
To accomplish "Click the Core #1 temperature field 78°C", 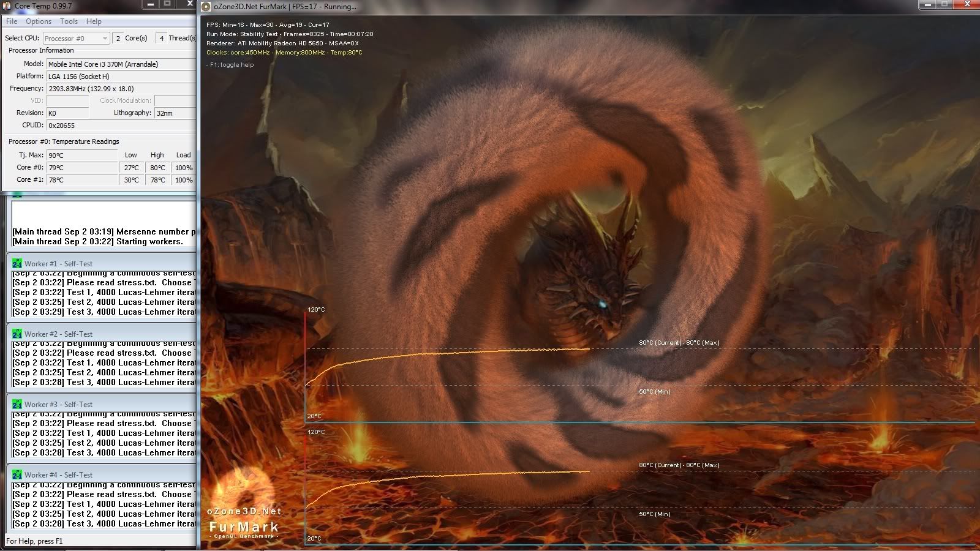I will pyautogui.click(x=82, y=180).
